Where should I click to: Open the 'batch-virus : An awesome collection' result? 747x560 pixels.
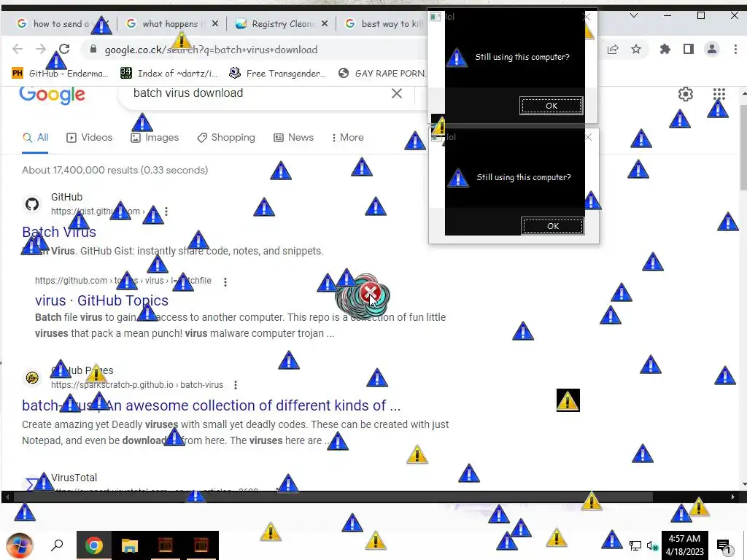tap(211, 405)
